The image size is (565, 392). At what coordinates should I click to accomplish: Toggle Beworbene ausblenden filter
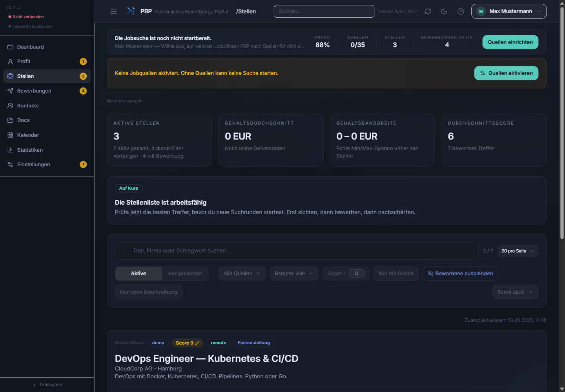460,274
